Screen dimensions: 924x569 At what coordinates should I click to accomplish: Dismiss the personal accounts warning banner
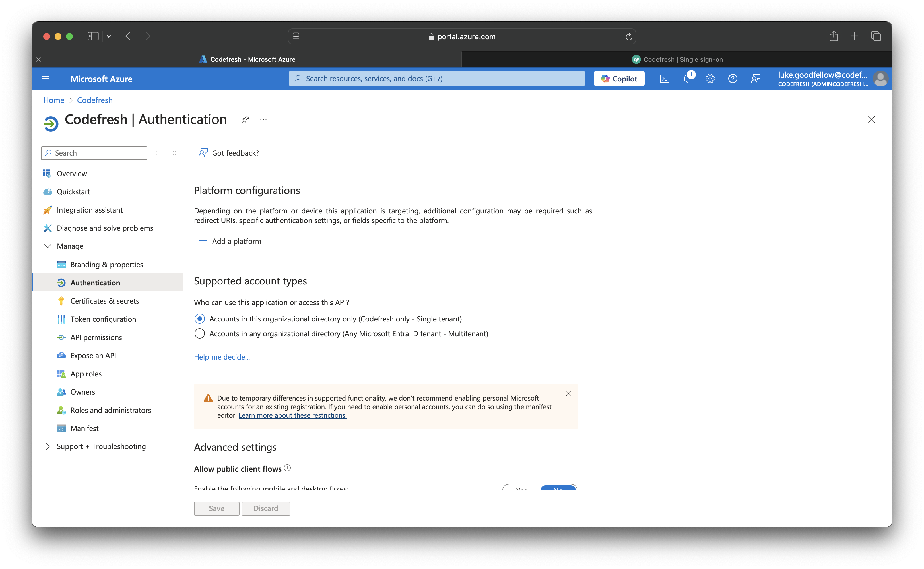click(x=568, y=394)
